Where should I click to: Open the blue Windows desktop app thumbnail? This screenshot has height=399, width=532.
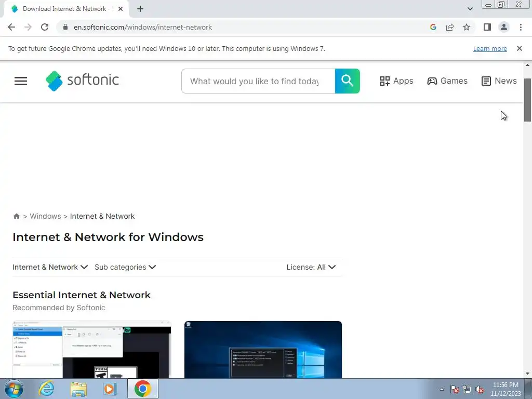point(263,350)
